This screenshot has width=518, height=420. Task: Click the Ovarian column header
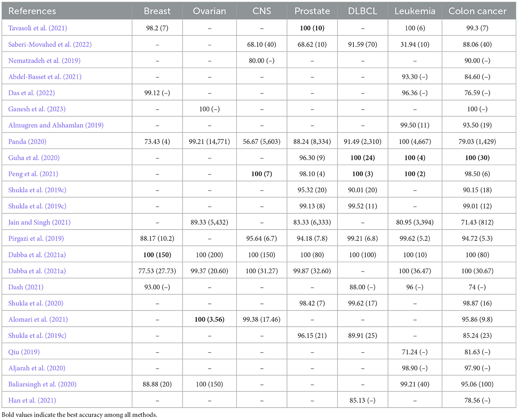point(209,11)
